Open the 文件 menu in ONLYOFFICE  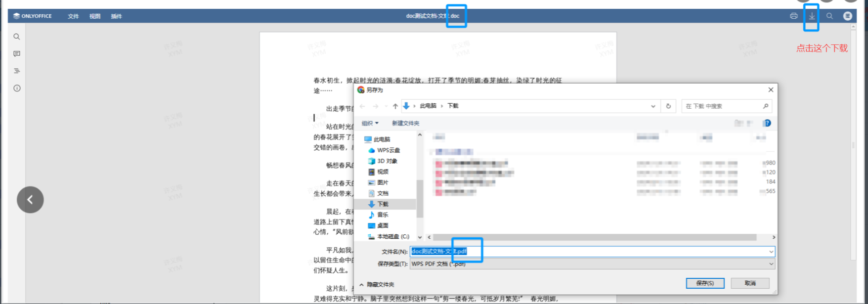[73, 16]
